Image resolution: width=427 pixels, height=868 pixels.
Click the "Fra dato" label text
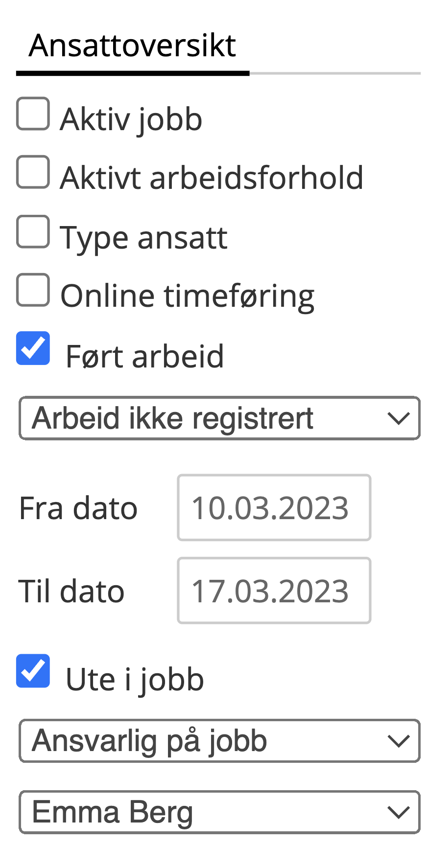[78, 508]
